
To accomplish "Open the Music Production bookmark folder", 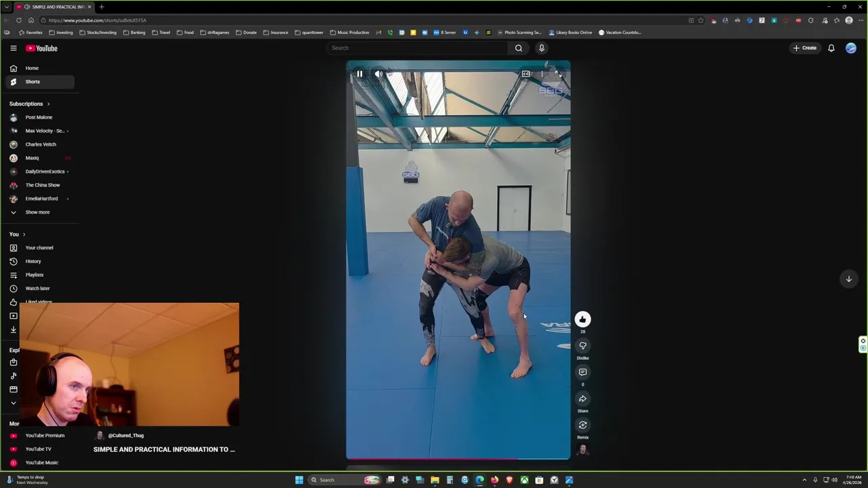I will [349, 33].
